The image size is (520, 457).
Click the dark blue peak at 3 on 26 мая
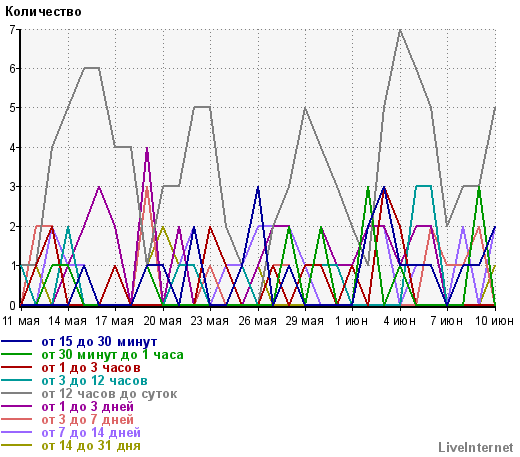pos(258,187)
